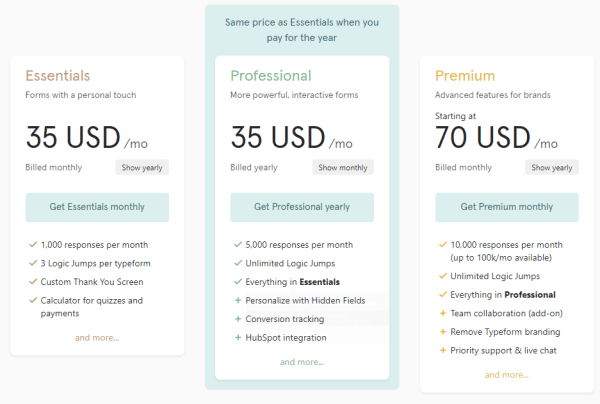Expand Professional features with 'and more...'
Image resolution: width=600 pixels, height=404 pixels.
point(302,362)
